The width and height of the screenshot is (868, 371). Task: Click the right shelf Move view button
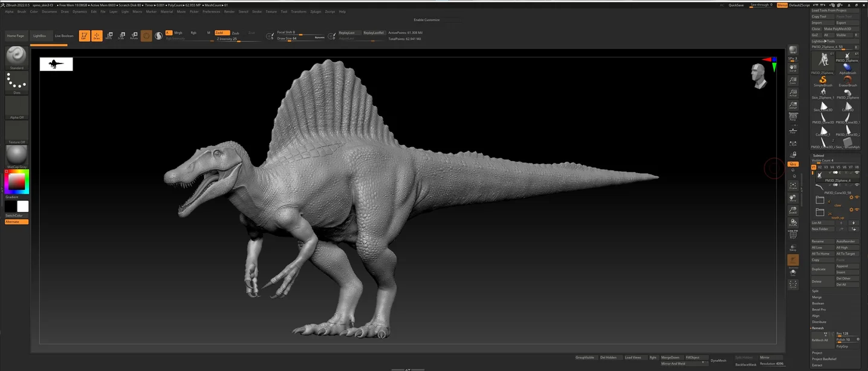coord(793,198)
